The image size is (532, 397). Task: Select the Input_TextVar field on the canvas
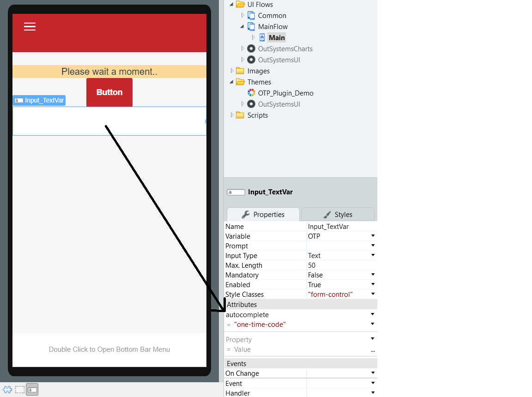[109, 121]
